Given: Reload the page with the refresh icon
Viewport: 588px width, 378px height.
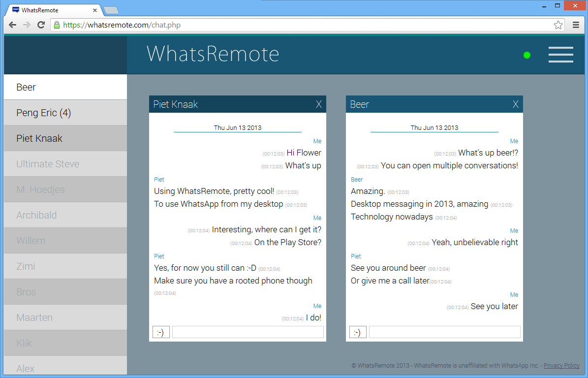Looking at the screenshot, I should (41, 25).
